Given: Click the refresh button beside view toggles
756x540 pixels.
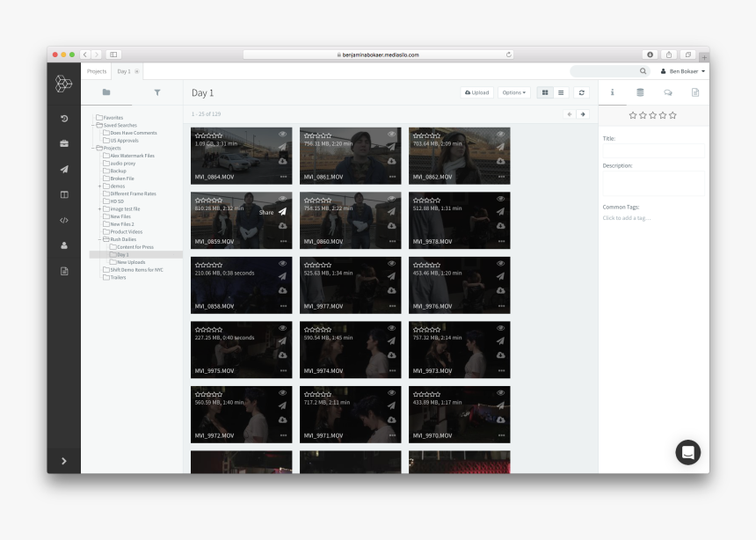Looking at the screenshot, I should 581,92.
